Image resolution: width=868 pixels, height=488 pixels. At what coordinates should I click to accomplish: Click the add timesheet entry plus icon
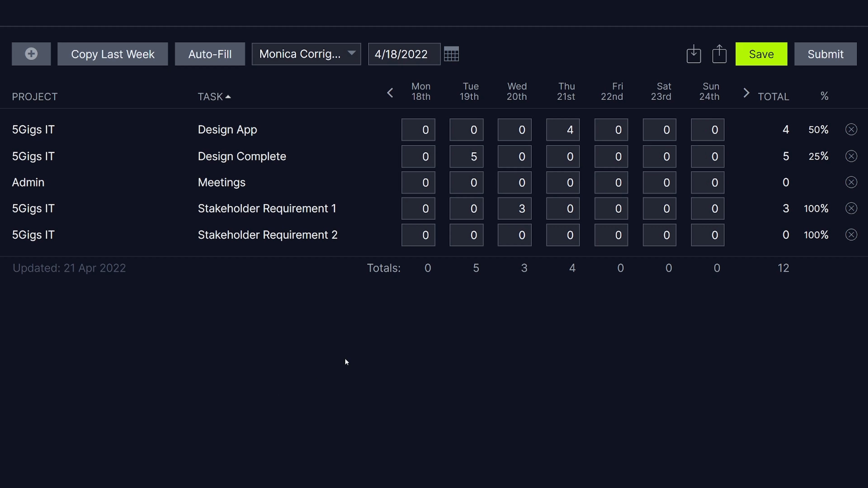point(31,54)
